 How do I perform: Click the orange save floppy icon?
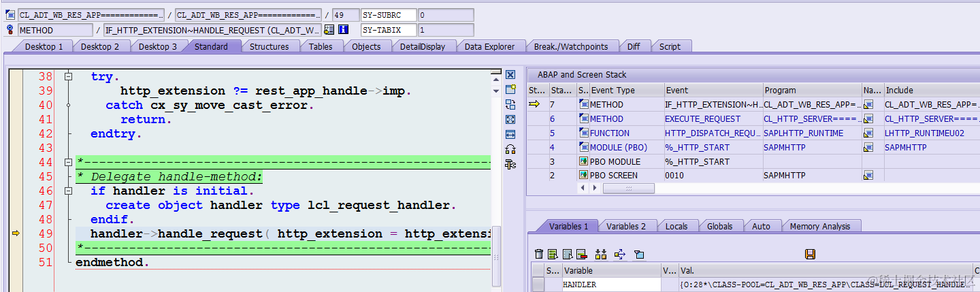click(x=810, y=254)
